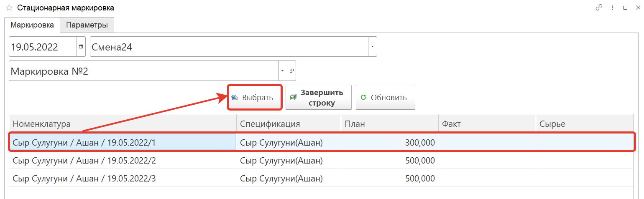Screen dimensions: 644x199
Task: Open the Параметры tab
Action: pyautogui.click(x=87, y=25)
